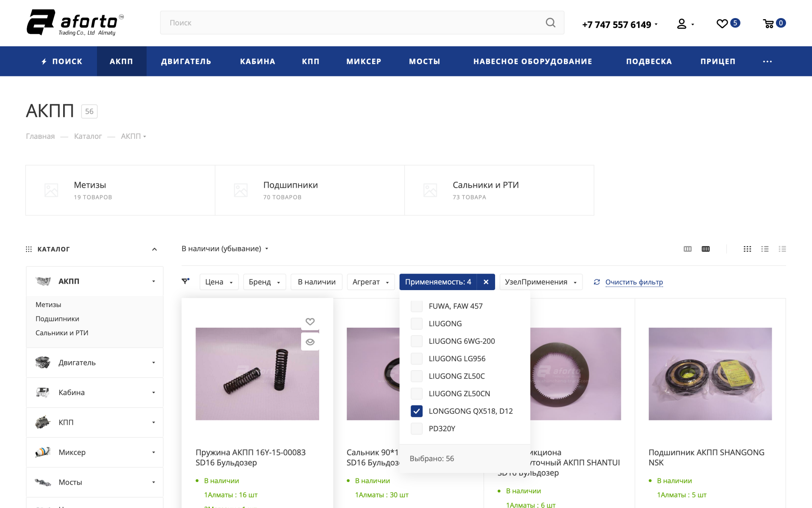Open the Подшипники category card

click(x=310, y=190)
